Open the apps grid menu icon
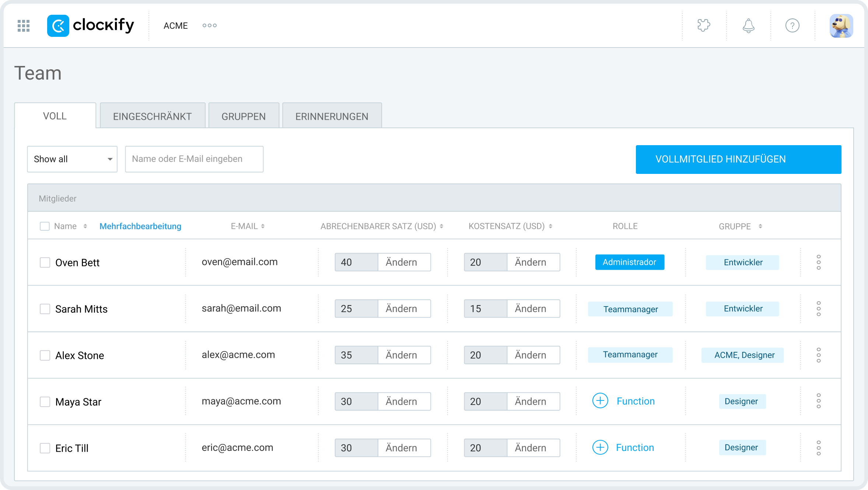 pyautogui.click(x=24, y=26)
